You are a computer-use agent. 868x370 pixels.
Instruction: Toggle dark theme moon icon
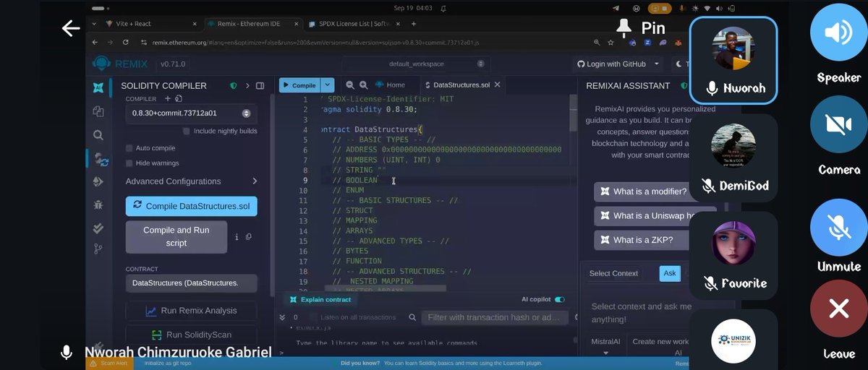pyautogui.click(x=679, y=64)
